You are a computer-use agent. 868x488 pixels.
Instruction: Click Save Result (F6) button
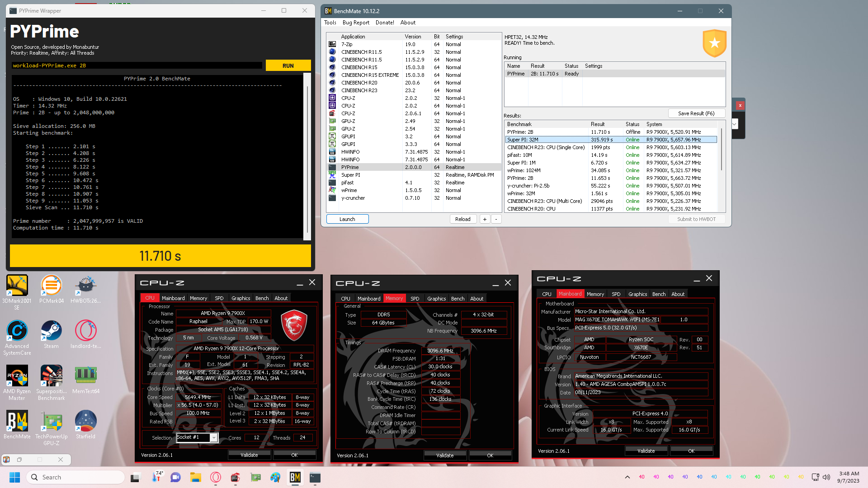pos(696,113)
